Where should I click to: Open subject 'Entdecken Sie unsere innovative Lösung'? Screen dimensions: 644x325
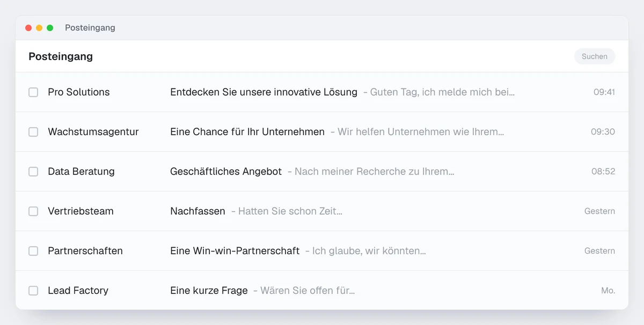coord(264,92)
